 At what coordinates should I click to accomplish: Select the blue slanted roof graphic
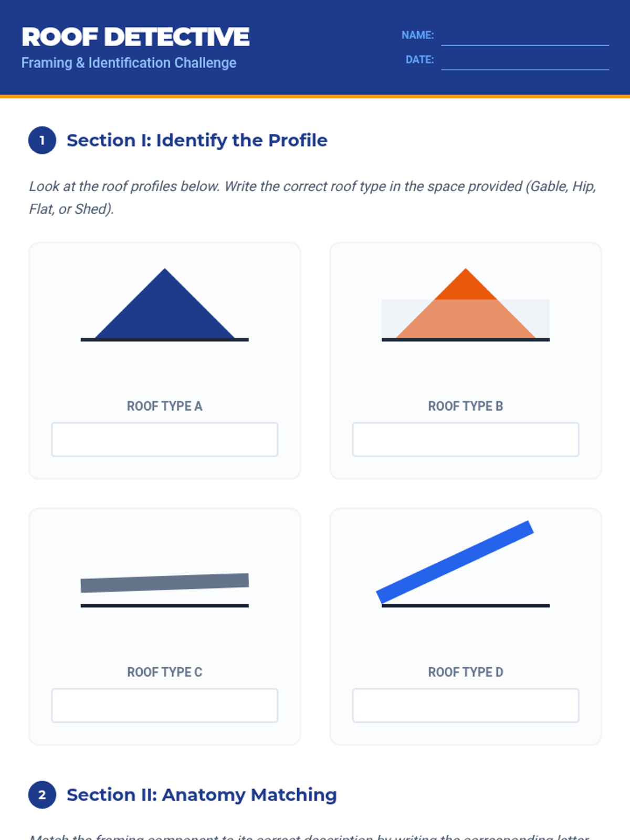pos(455,562)
